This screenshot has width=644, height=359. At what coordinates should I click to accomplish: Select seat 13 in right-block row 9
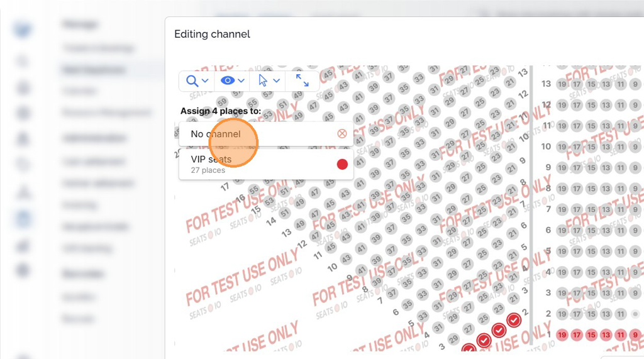pyautogui.click(x=606, y=168)
